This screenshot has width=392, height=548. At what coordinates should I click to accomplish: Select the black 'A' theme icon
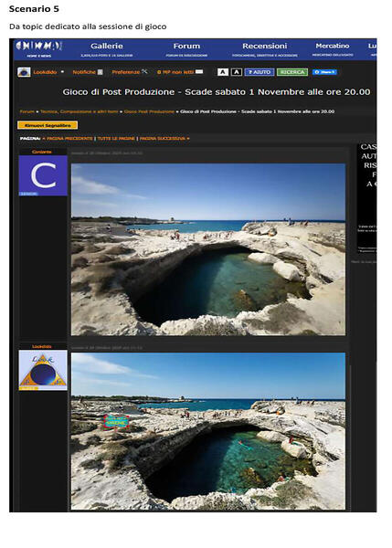[237, 72]
